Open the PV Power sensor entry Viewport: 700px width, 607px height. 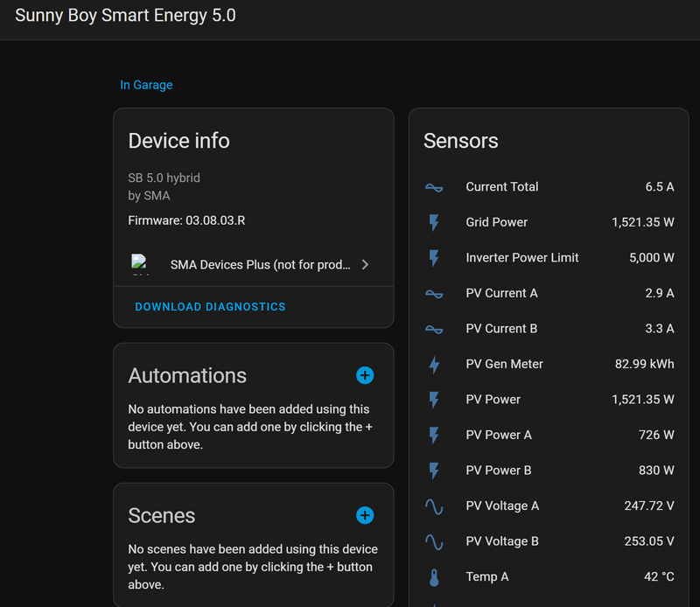pyautogui.click(x=549, y=400)
